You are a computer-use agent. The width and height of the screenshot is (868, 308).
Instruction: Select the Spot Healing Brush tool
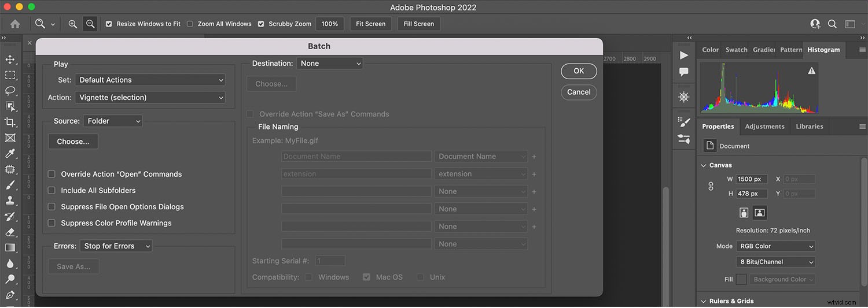[x=10, y=169]
